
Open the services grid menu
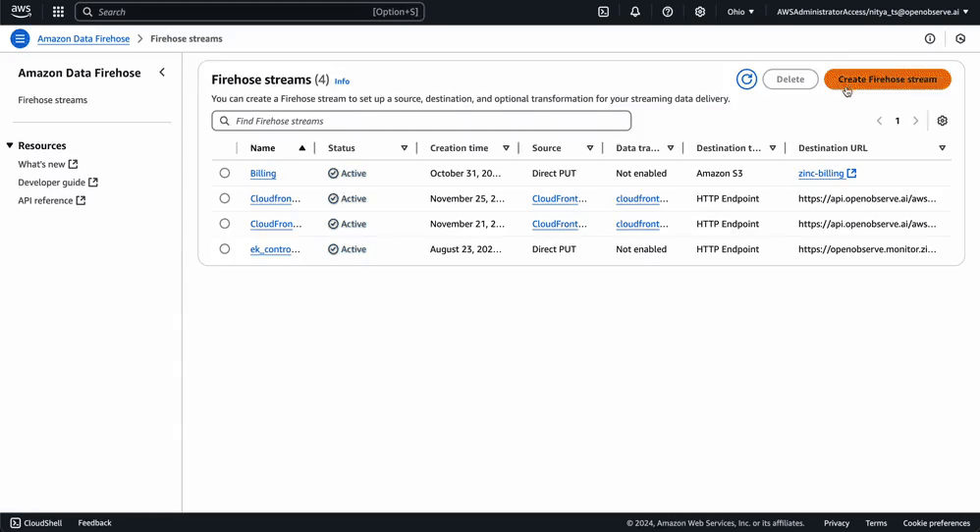[58, 12]
